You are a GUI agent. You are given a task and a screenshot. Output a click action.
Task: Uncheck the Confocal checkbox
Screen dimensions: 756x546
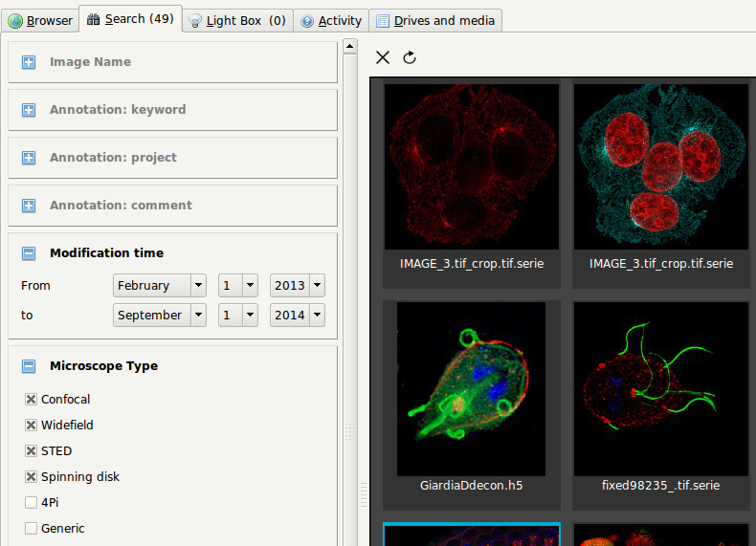click(31, 400)
